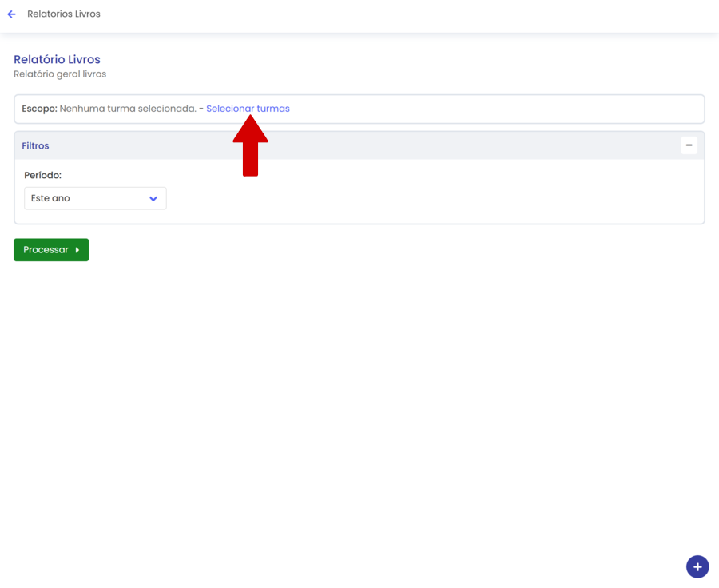Click the 'Relatório Livros' heading

pyautogui.click(x=57, y=60)
